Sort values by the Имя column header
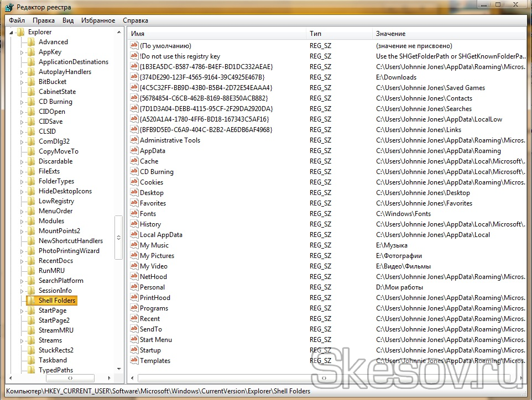This screenshot has width=532, height=400. 216,34
